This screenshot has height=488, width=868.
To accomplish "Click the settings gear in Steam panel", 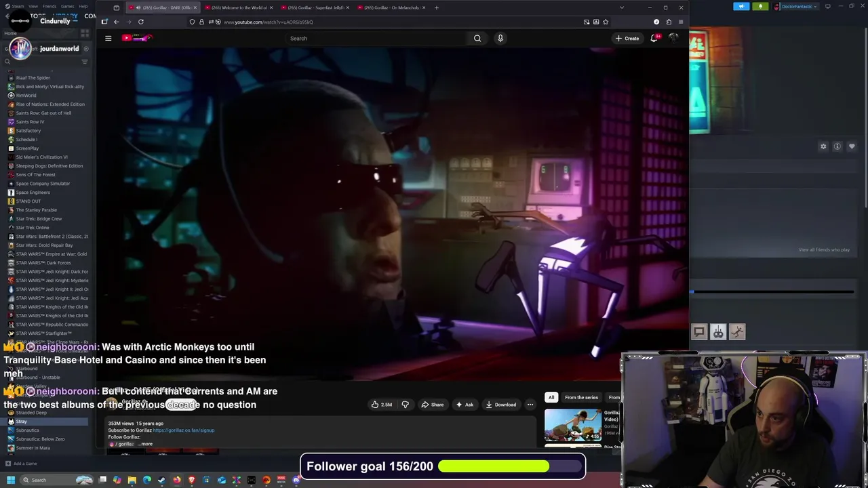I will point(823,146).
